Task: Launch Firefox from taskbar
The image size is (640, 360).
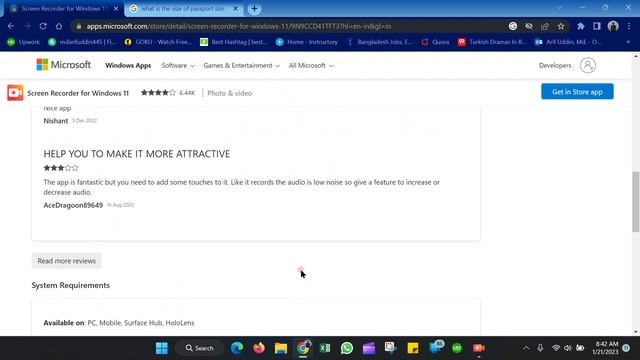Action: 259,348
